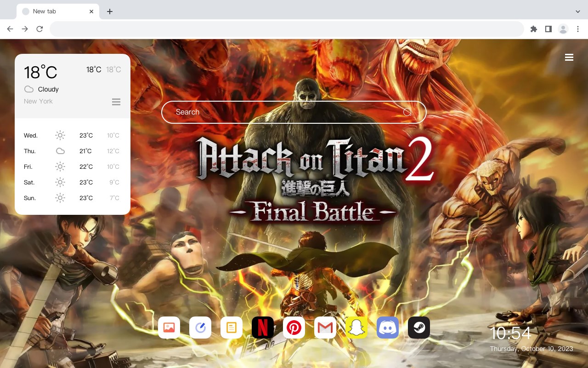The image size is (588, 368).
Task: Click the Wed. forecast row
Action: point(73,135)
